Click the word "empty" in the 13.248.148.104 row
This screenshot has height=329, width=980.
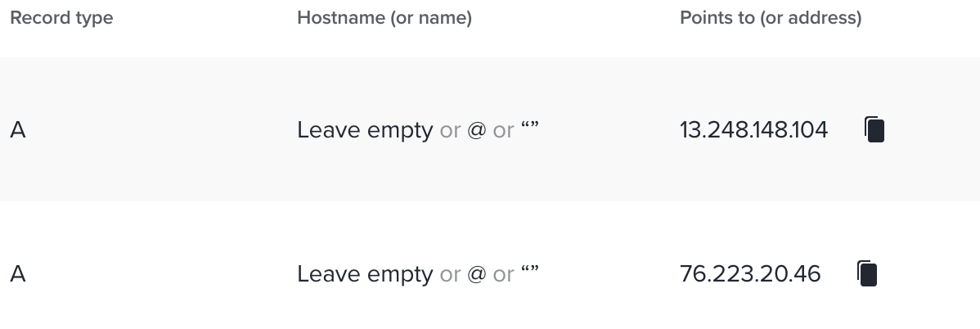(x=400, y=131)
